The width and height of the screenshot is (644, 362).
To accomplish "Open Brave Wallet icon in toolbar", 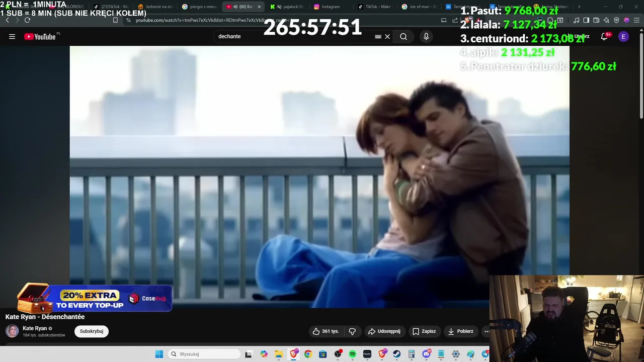I will pos(596,20).
